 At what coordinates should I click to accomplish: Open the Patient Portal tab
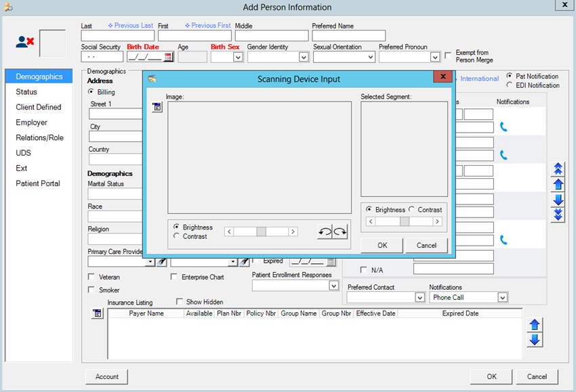[38, 183]
